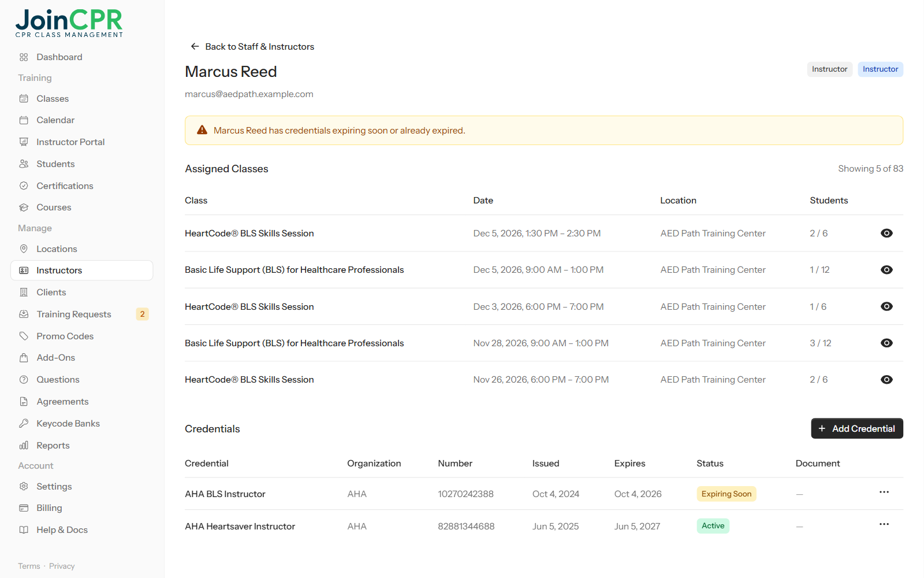
Task: View the Nov 26 HeartCode Skills Session
Action: pos(886,380)
